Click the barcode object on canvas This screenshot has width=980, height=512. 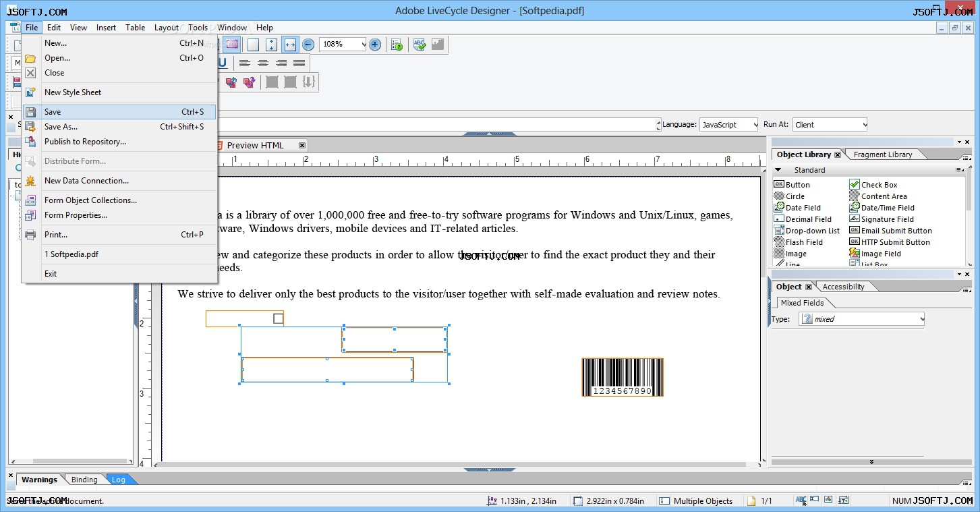coord(623,377)
